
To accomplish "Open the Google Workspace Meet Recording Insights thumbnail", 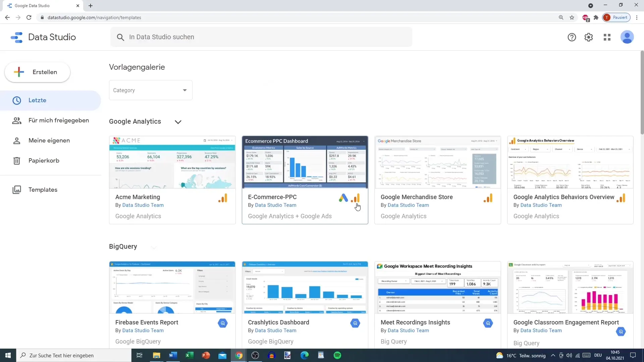I will tap(438, 288).
